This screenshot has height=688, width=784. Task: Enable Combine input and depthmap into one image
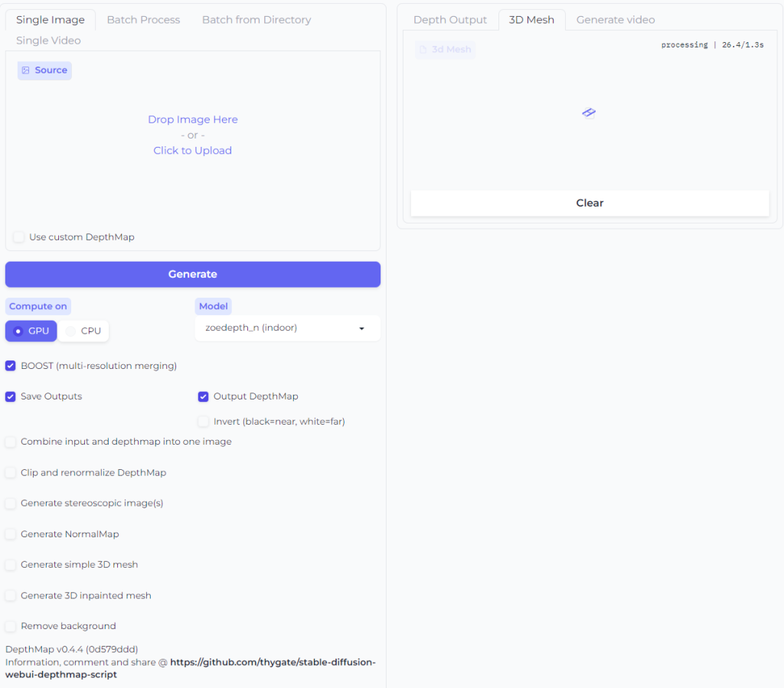[11, 442]
